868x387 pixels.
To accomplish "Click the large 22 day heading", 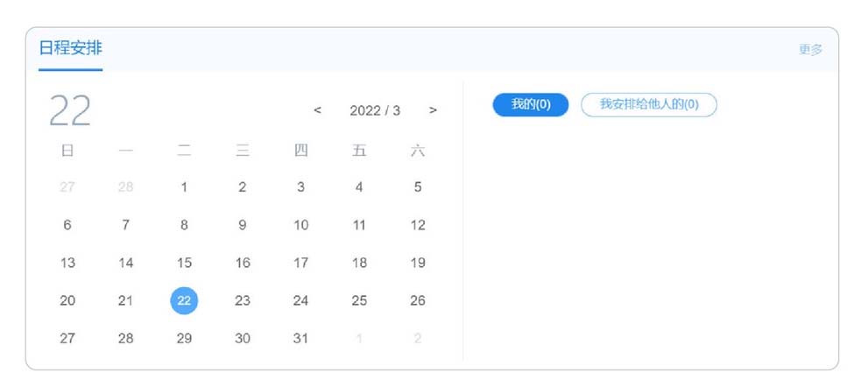I will point(70,110).
